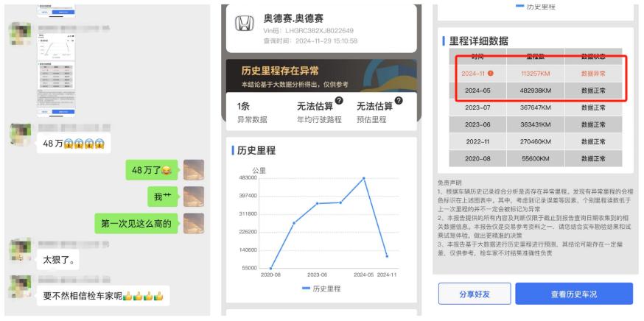Tap the 历史里程存在异常 banner
This screenshot has width=644, height=321.
point(323,74)
